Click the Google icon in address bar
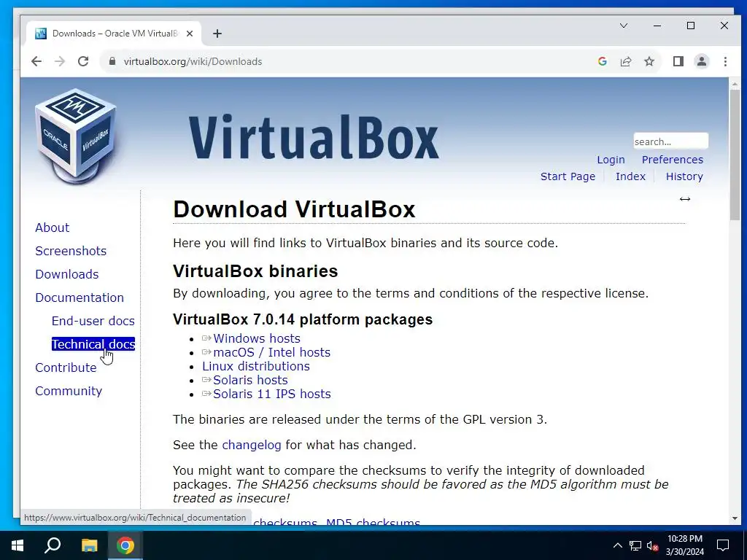Screen dimensions: 747x560 click(x=602, y=61)
